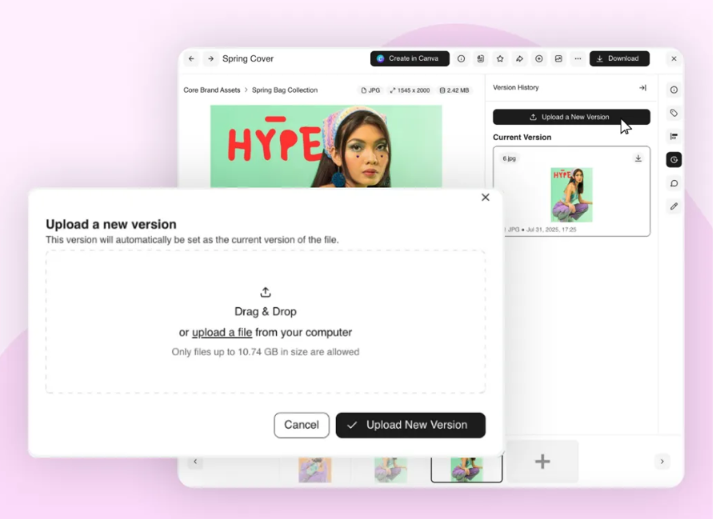Click the 6.jpg file name label
The image size is (713, 519).
[509, 159]
